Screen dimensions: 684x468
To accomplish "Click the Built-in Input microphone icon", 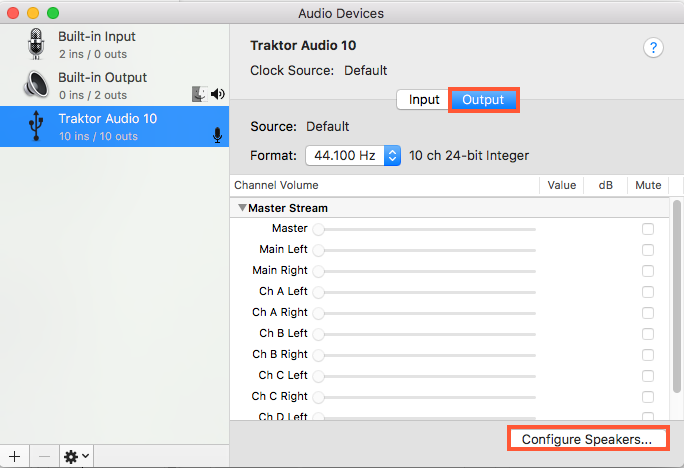I will [x=36, y=44].
